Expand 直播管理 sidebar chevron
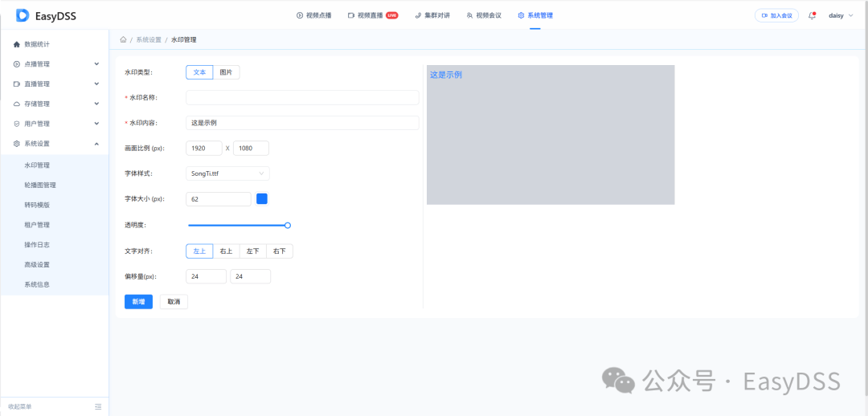Viewport: 868px width, 416px height. [x=97, y=84]
